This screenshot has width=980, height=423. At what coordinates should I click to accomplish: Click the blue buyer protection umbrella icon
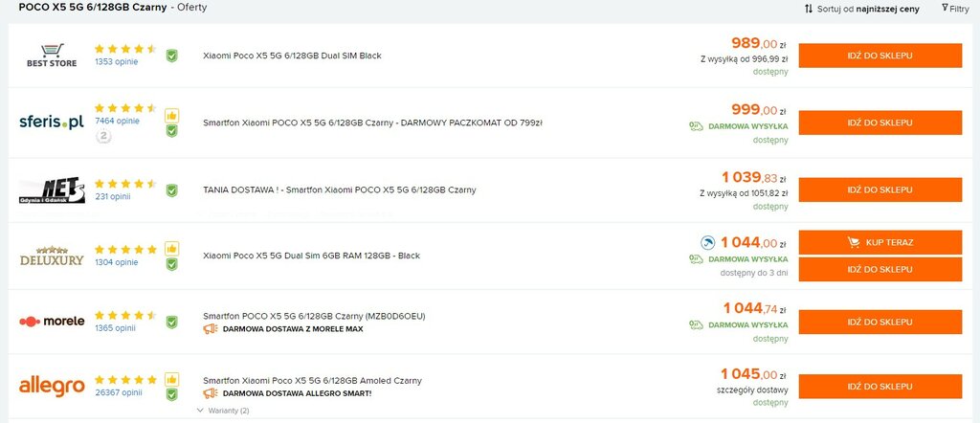click(707, 242)
